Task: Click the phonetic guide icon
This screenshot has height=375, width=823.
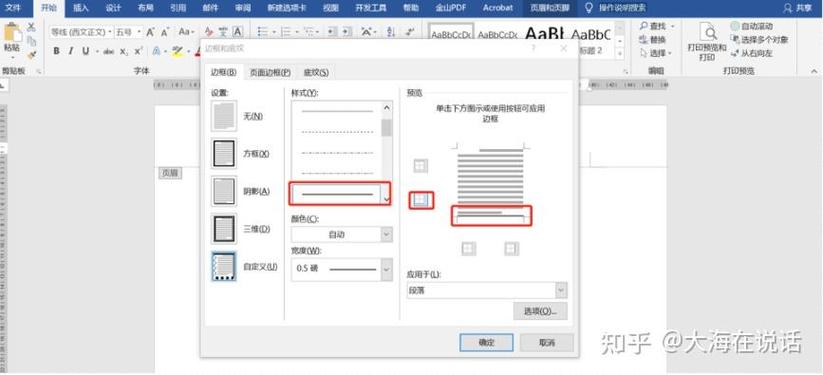Action: (x=223, y=32)
